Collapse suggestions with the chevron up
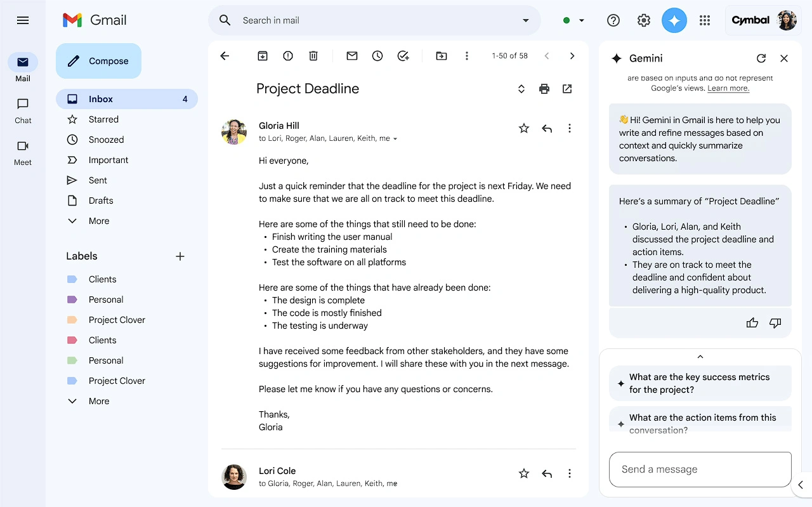The image size is (812, 507). pyautogui.click(x=700, y=357)
